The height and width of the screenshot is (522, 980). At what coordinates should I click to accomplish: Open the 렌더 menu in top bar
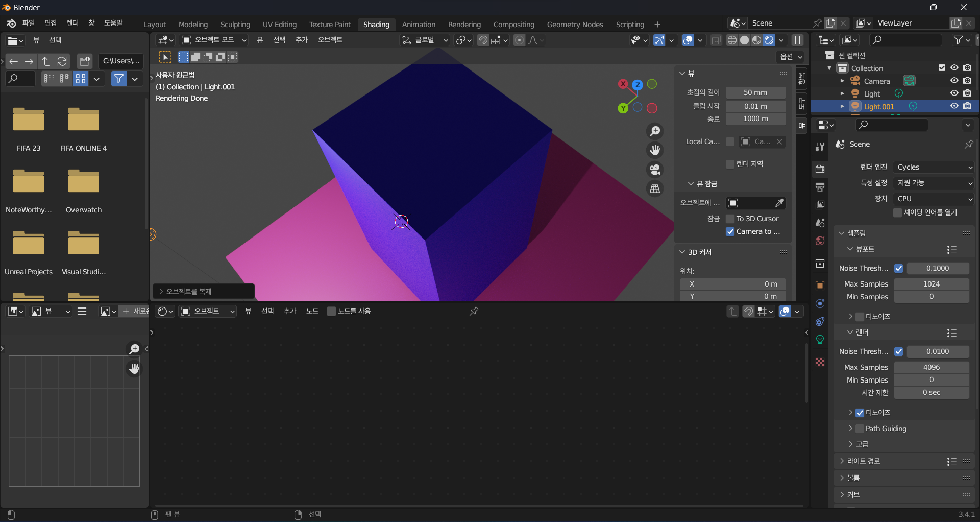pos(72,23)
